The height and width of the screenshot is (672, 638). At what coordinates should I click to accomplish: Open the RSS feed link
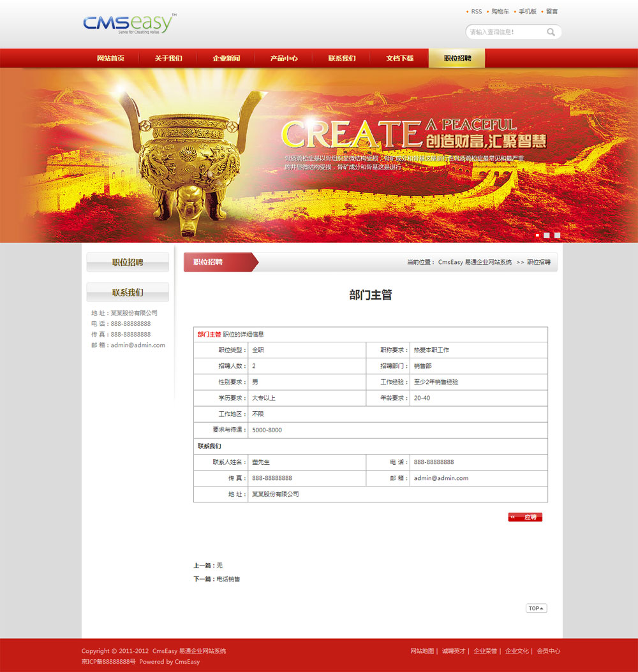tap(477, 11)
